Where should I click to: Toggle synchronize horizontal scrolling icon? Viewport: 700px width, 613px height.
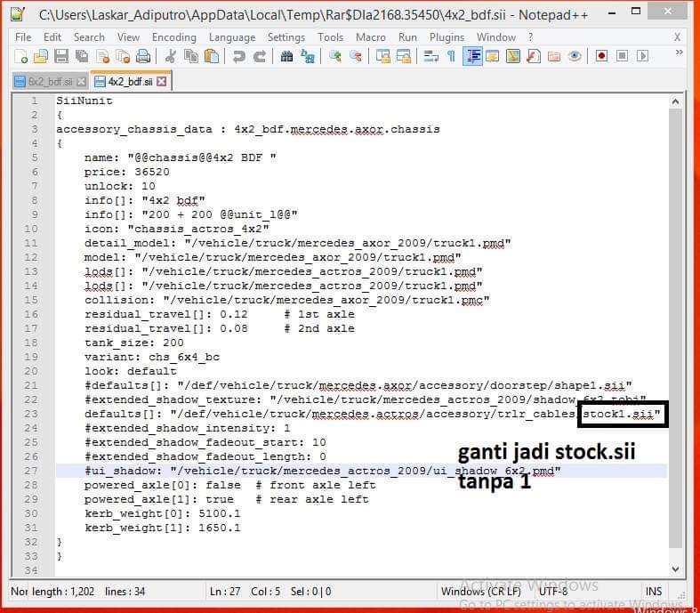404,56
